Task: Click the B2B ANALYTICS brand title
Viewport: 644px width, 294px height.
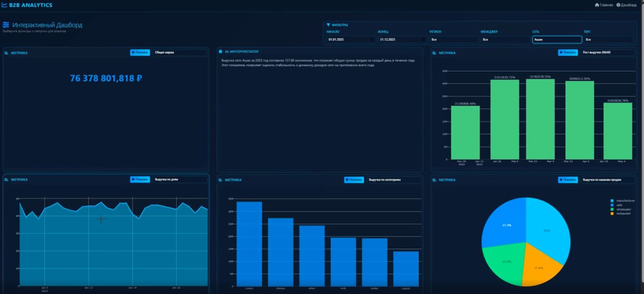Action: point(30,5)
